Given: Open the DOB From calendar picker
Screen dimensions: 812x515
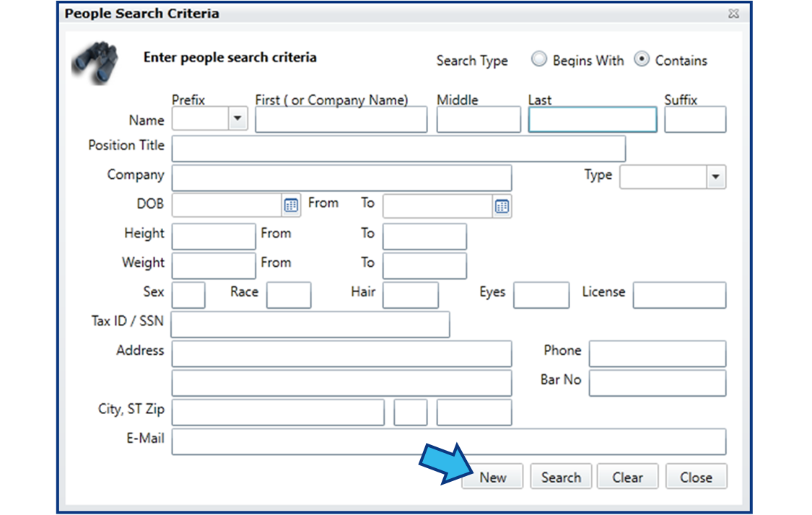Looking at the screenshot, I should [291, 206].
